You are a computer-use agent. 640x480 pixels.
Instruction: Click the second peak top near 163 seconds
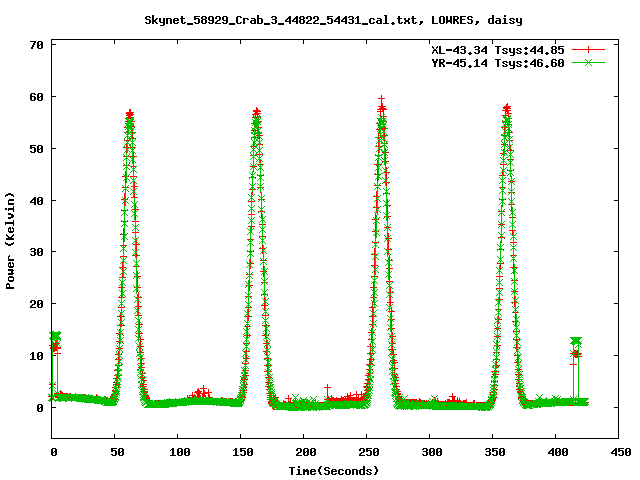point(256,113)
